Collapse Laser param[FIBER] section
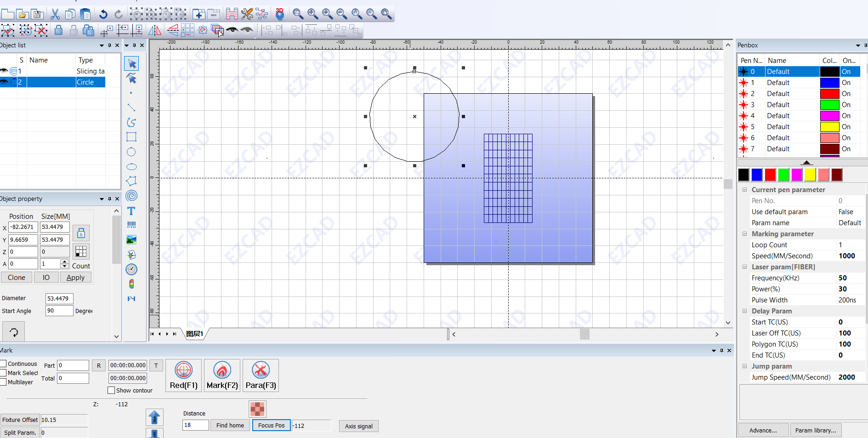 click(x=744, y=267)
